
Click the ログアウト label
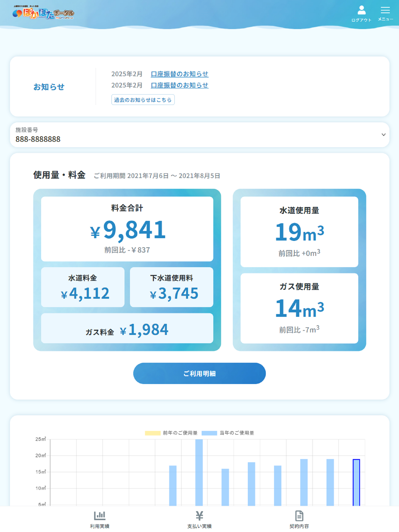(x=361, y=20)
